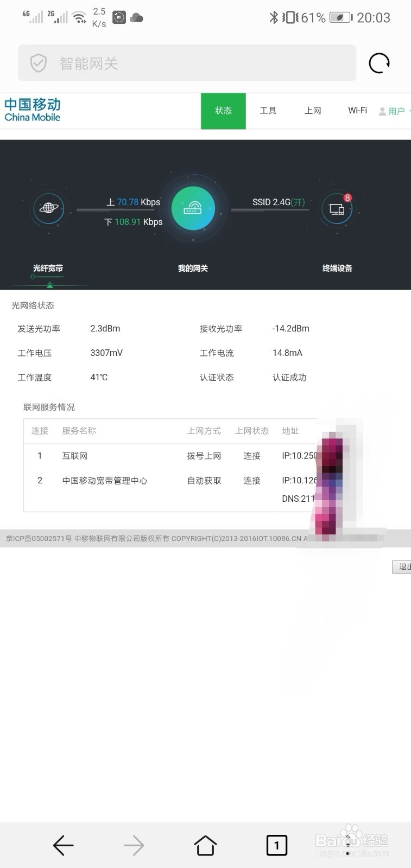The width and height of the screenshot is (411, 868).
Task: Open the China Mobile logo link
Action: [33, 110]
